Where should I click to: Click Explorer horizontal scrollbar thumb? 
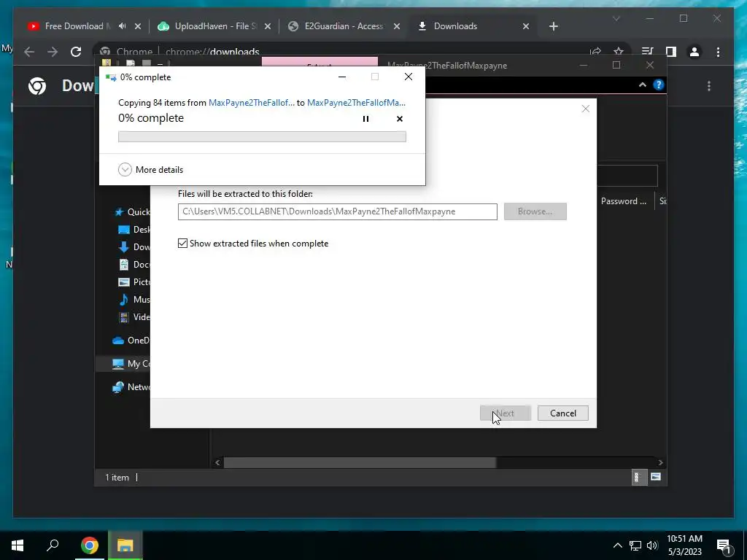click(x=360, y=462)
